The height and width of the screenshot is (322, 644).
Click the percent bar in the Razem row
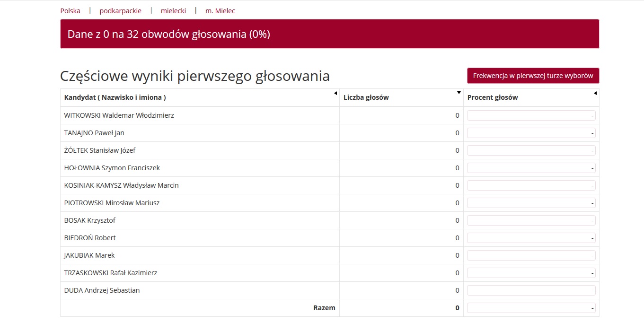pos(531,308)
